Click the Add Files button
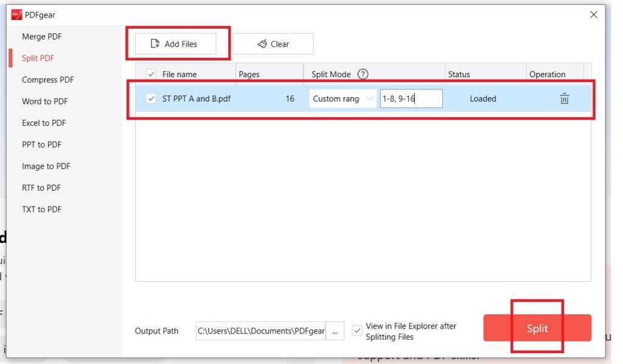The width and height of the screenshot is (623, 364). [175, 44]
